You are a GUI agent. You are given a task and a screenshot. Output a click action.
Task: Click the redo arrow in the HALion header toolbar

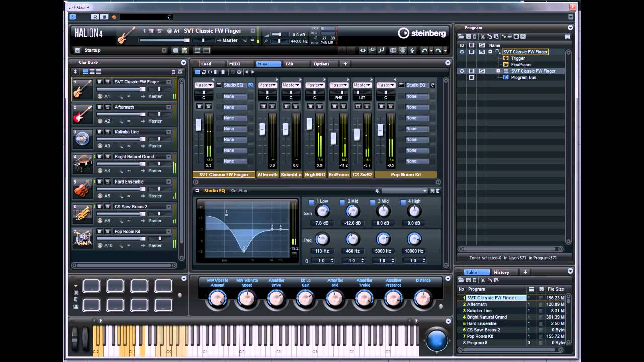(439, 50)
